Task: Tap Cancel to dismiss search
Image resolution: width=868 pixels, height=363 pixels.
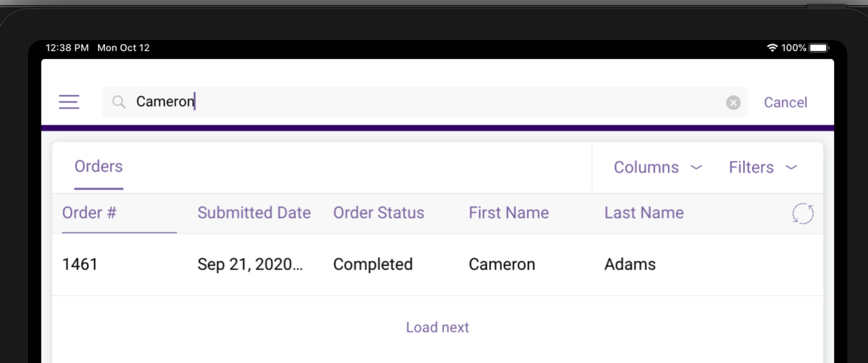Action: (785, 103)
